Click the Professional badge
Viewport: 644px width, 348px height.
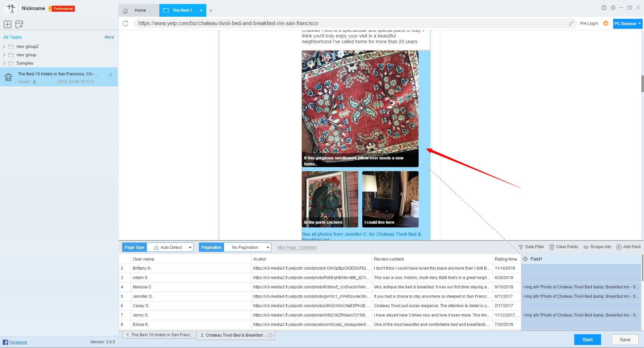pyautogui.click(x=61, y=9)
